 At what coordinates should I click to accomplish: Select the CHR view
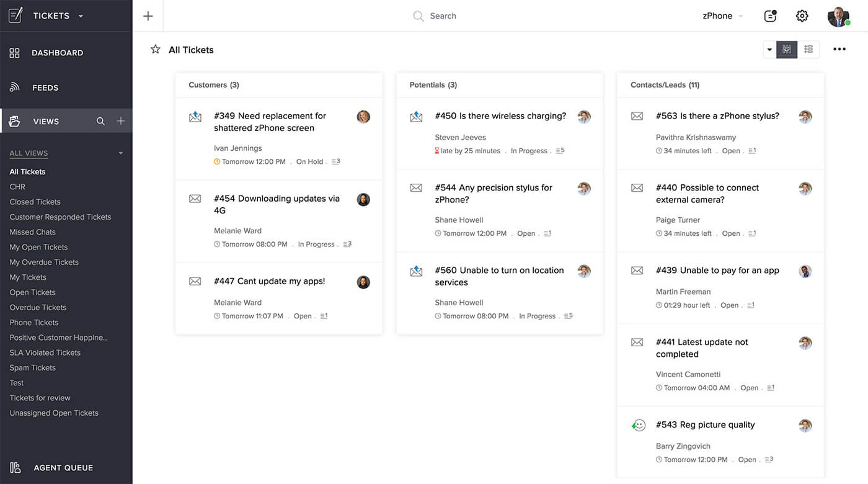pos(17,187)
